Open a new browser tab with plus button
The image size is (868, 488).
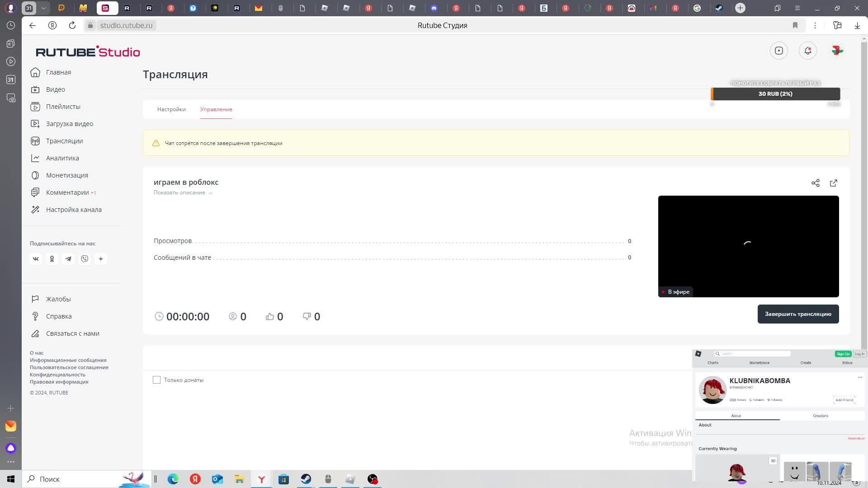[x=740, y=8]
